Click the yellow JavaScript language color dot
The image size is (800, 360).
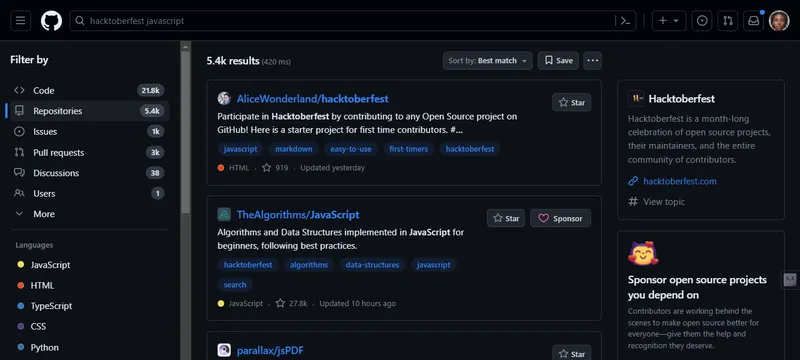(21, 265)
